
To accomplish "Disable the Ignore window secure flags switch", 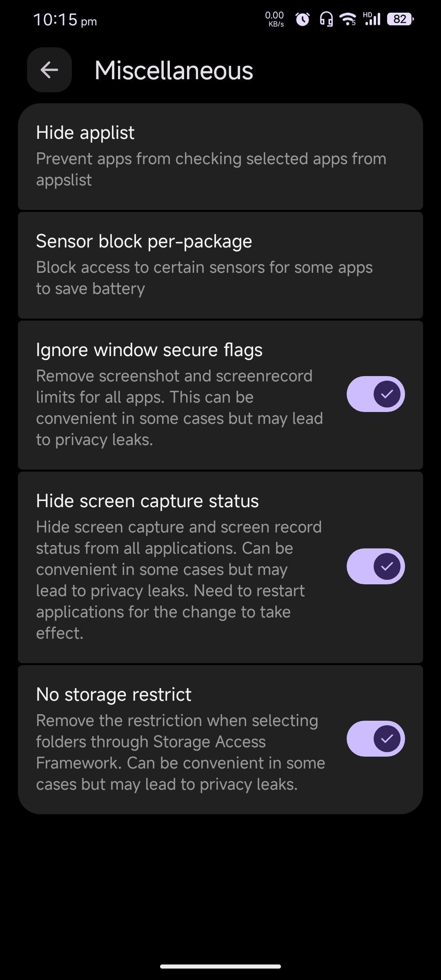I will (376, 394).
